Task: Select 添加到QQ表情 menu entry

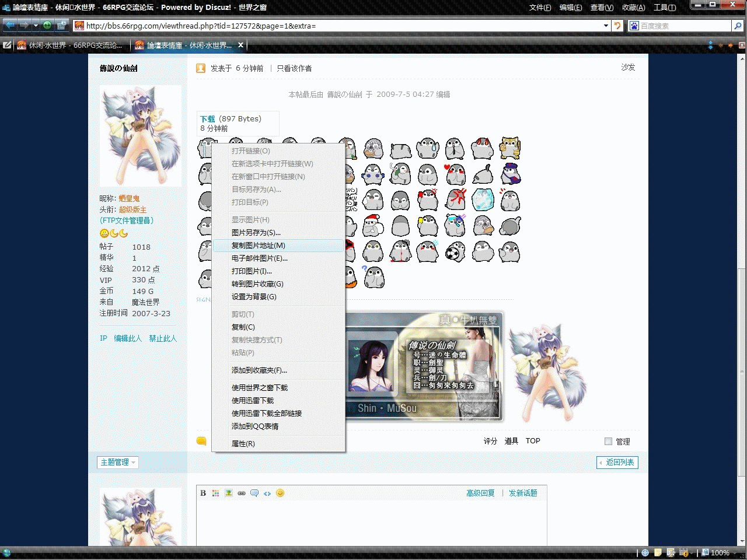Action: pos(279,426)
